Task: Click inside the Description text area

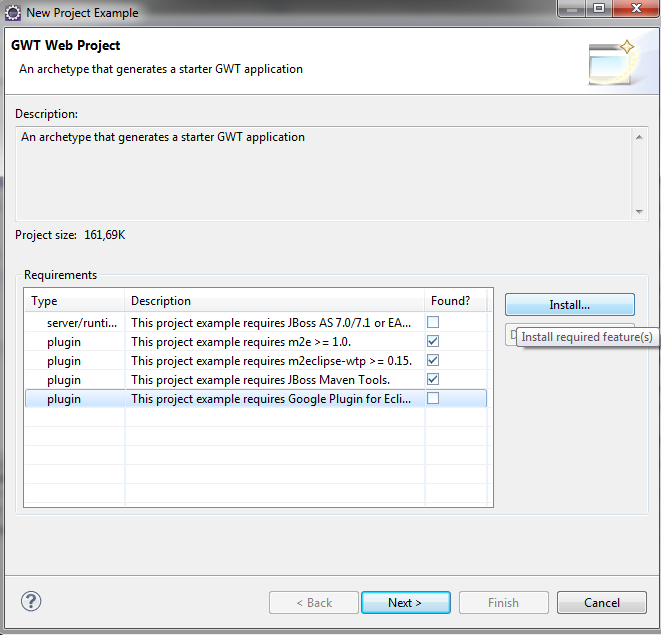Action: click(324, 173)
